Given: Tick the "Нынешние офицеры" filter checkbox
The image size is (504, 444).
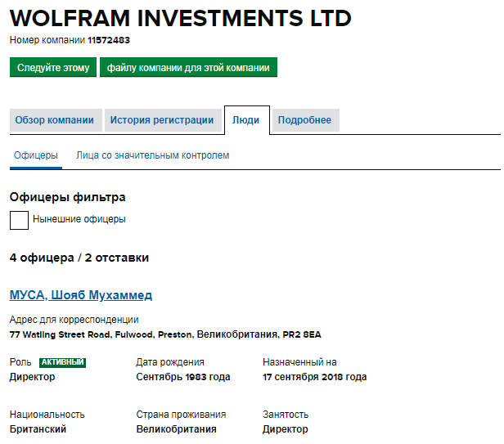Looking at the screenshot, I should [x=19, y=220].
